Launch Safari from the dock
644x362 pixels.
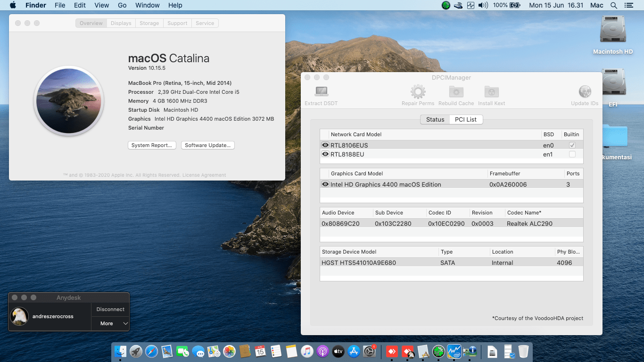(151, 351)
